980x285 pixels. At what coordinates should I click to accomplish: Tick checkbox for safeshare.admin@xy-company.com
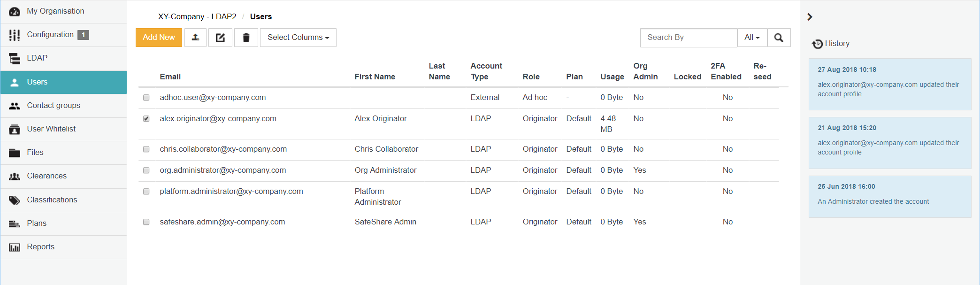pyautogui.click(x=146, y=222)
